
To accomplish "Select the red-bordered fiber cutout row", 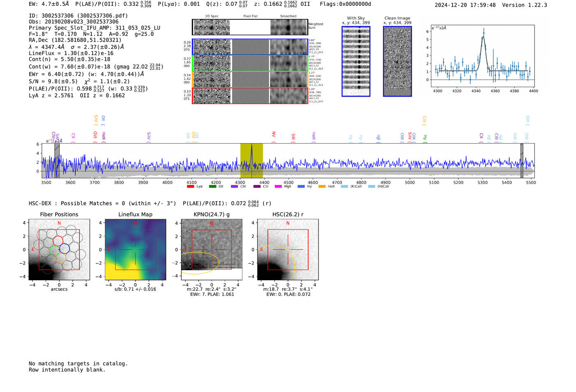I will click(250, 95).
